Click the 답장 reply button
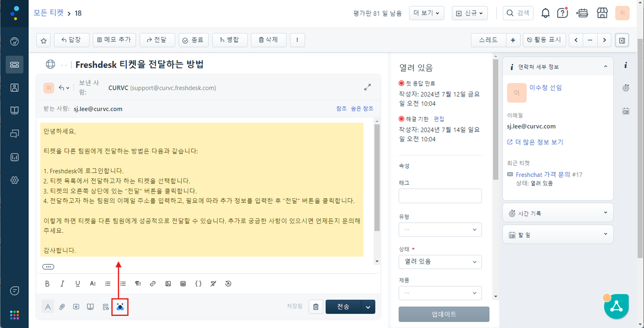This screenshot has width=644, height=328. coord(72,40)
